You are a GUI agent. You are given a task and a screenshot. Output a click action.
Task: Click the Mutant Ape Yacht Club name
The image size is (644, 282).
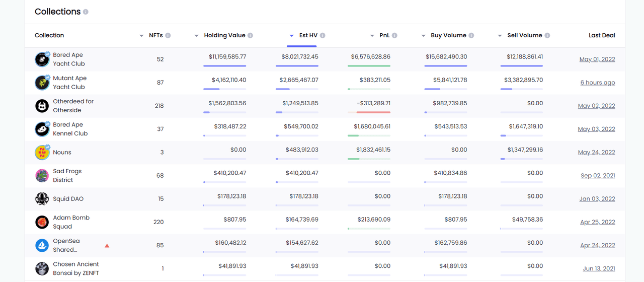coord(70,83)
